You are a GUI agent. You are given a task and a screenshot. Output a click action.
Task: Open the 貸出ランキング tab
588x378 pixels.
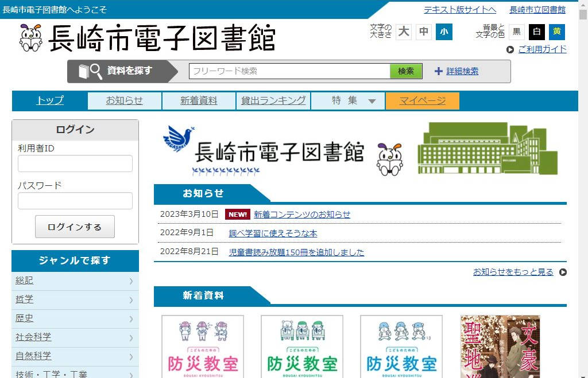pos(273,101)
